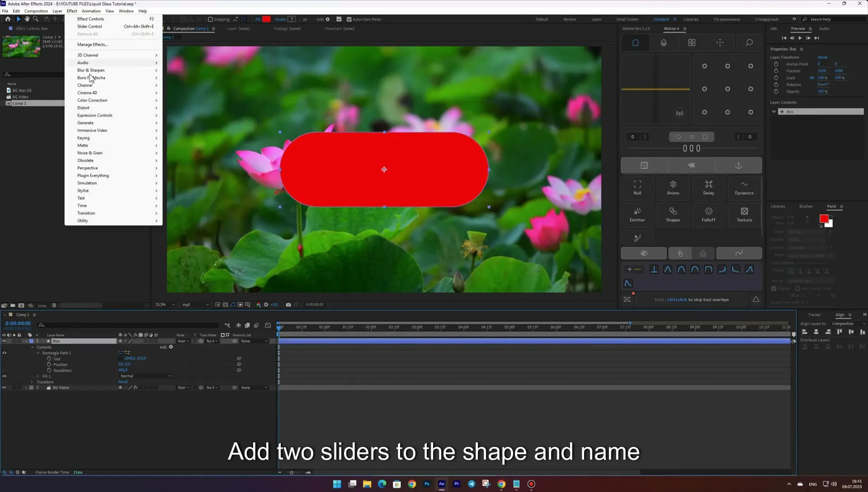Image resolution: width=868 pixels, height=492 pixels.
Task: Toggle Fill 1 visibility eye
Action: point(4,376)
